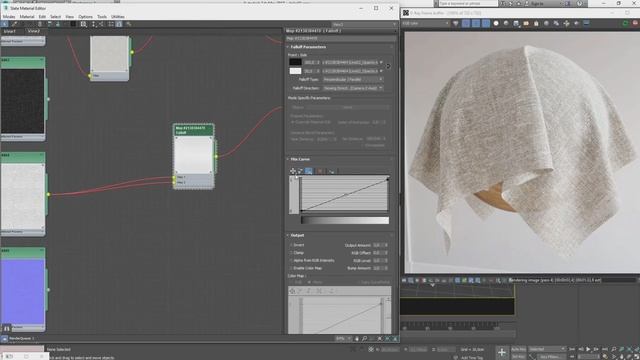640x360 pixels.
Task: Activate the Select tool in material editor toolbar
Action: click(x=4, y=24)
